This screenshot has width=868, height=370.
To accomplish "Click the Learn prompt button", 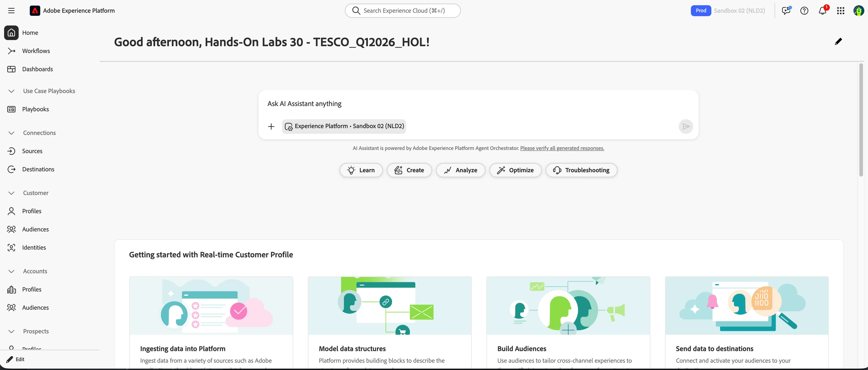I will coord(361,170).
